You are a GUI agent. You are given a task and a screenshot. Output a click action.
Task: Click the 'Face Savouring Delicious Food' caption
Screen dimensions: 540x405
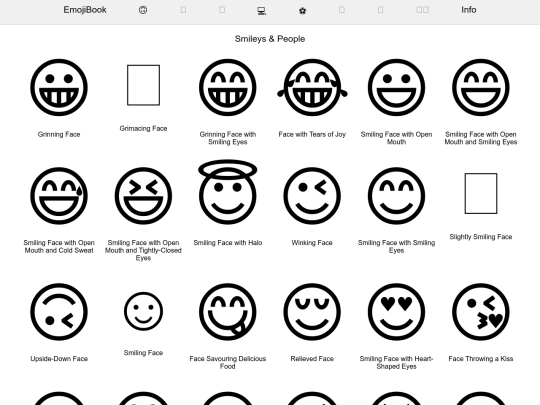pyautogui.click(x=228, y=363)
